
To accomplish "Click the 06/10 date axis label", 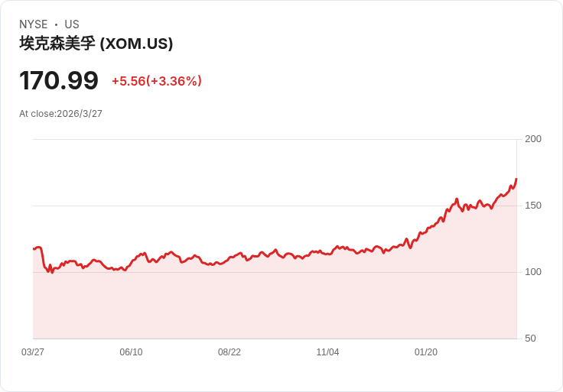I will (131, 352).
